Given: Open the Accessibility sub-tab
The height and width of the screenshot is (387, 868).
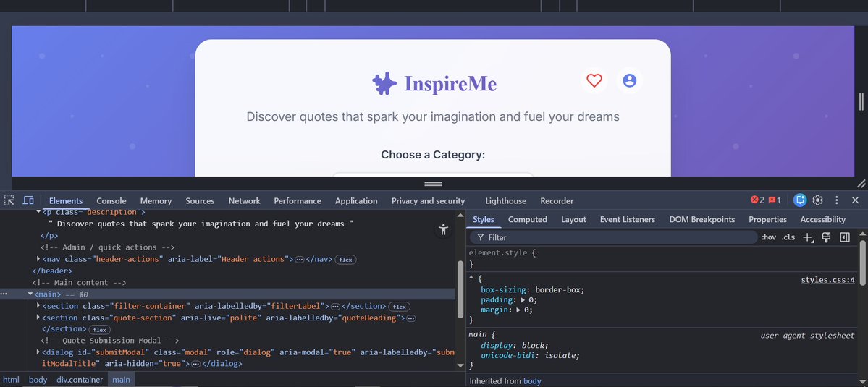Looking at the screenshot, I should 822,219.
